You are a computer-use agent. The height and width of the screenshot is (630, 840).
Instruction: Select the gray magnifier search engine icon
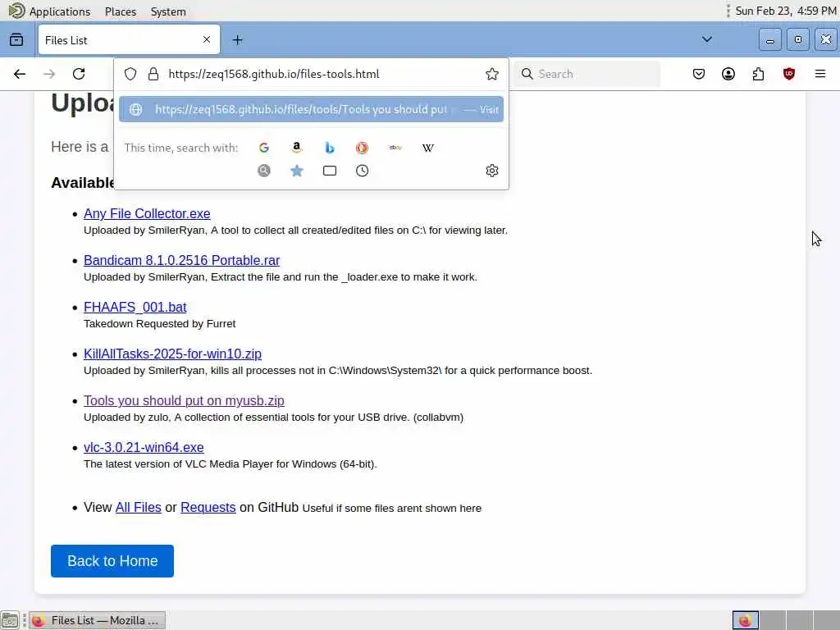263,171
